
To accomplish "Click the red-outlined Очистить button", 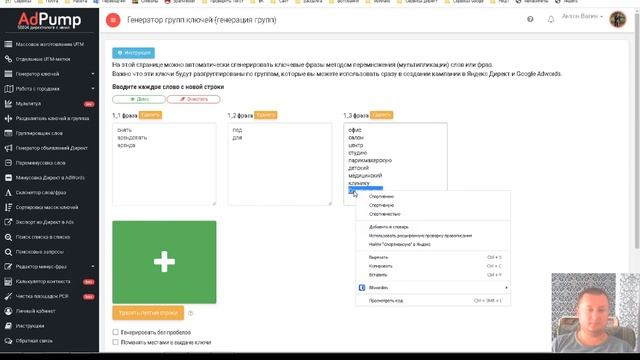I will click(x=193, y=99).
